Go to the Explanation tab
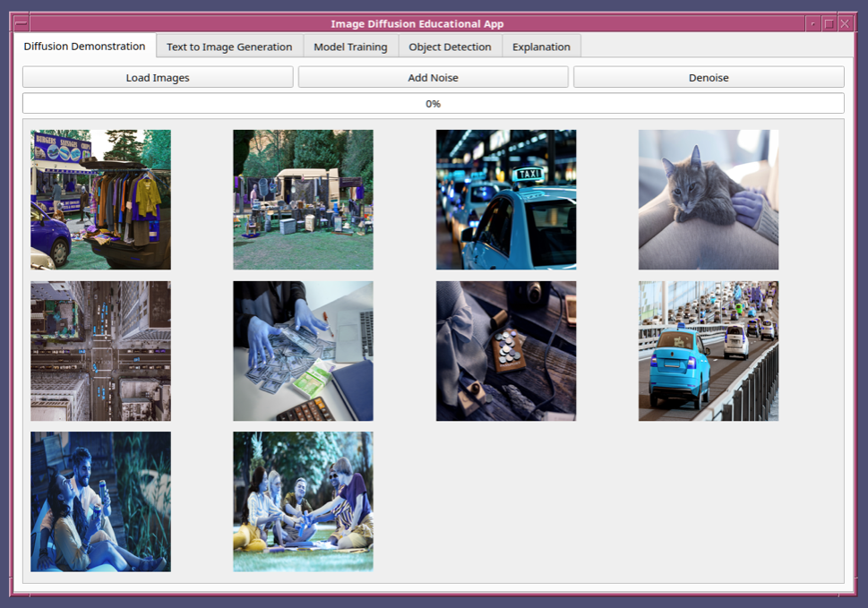 [541, 47]
